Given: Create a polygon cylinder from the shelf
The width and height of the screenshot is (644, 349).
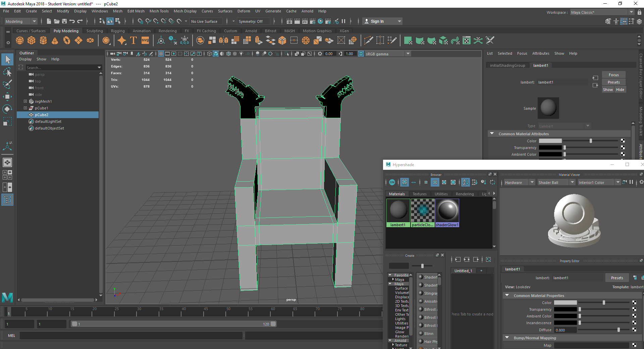Looking at the screenshot, I should coord(43,41).
